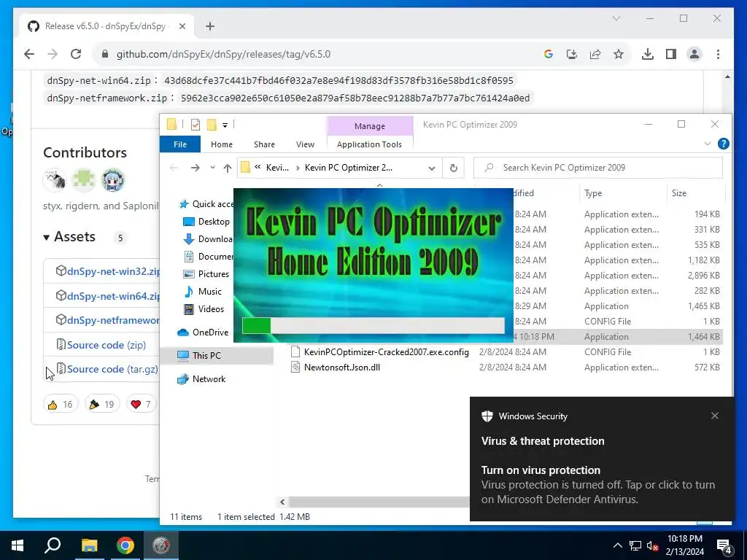Install app icon in Chrome address bar
The width and height of the screenshot is (747, 560).
[x=572, y=54]
